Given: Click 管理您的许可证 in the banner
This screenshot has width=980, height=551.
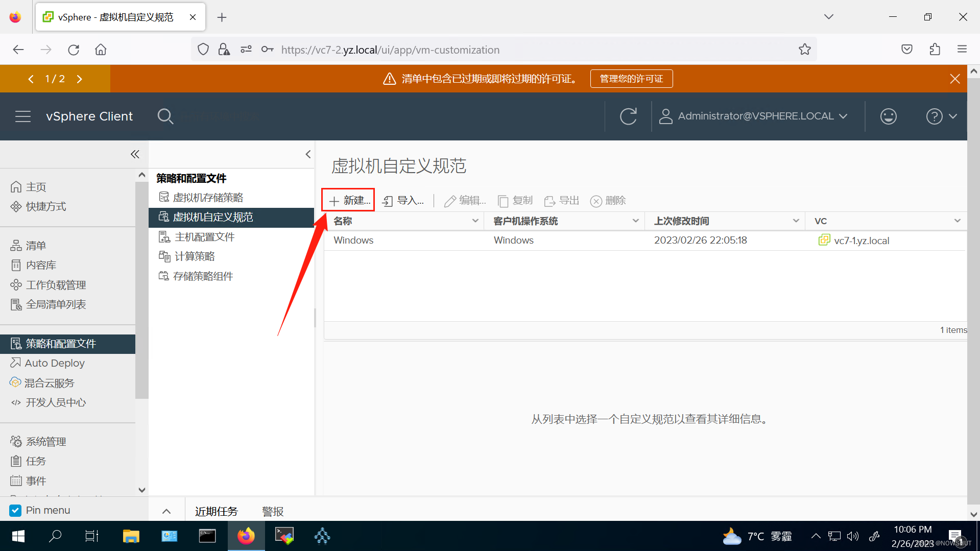Looking at the screenshot, I should pos(631,79).
